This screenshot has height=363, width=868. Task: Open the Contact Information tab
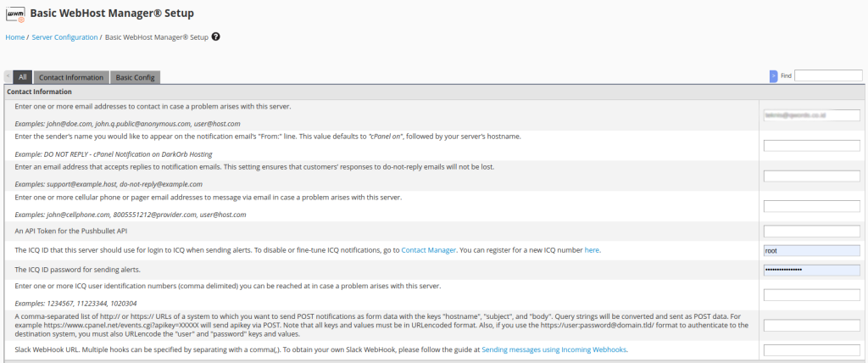click(71, 77)
